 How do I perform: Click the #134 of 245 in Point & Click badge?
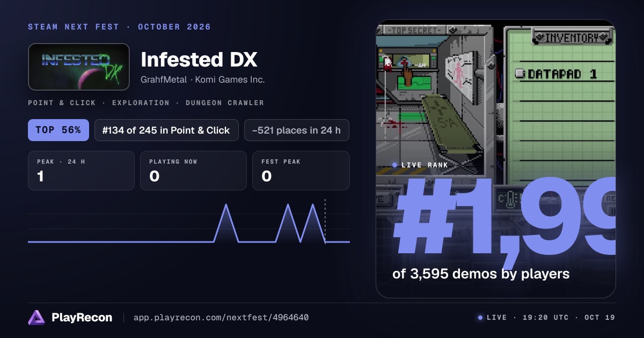click(166, 130)
